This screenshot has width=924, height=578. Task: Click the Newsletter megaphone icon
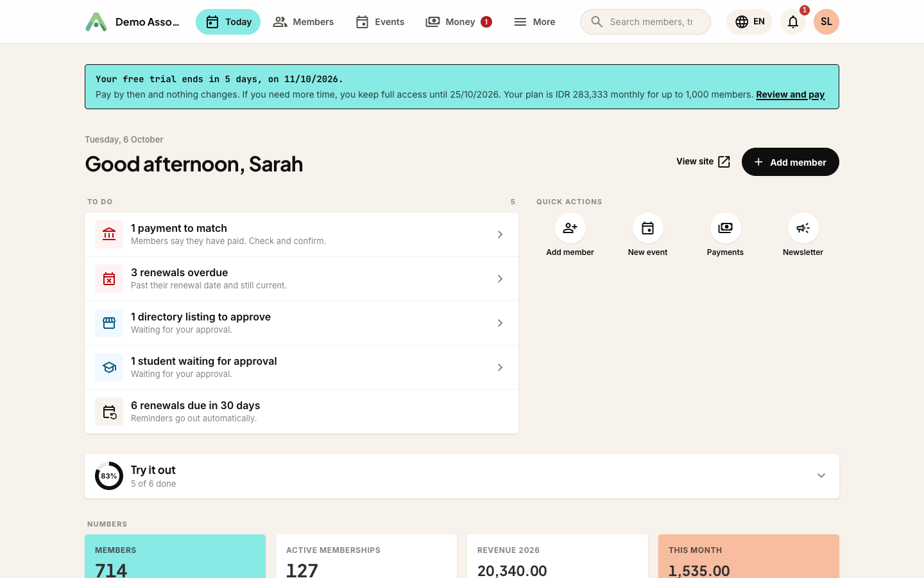(803, 228)
